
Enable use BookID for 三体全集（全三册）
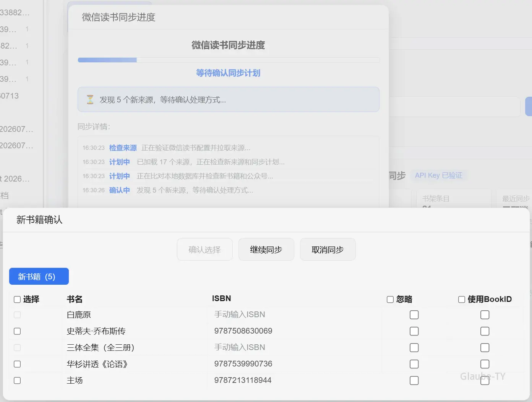point(485,348)
